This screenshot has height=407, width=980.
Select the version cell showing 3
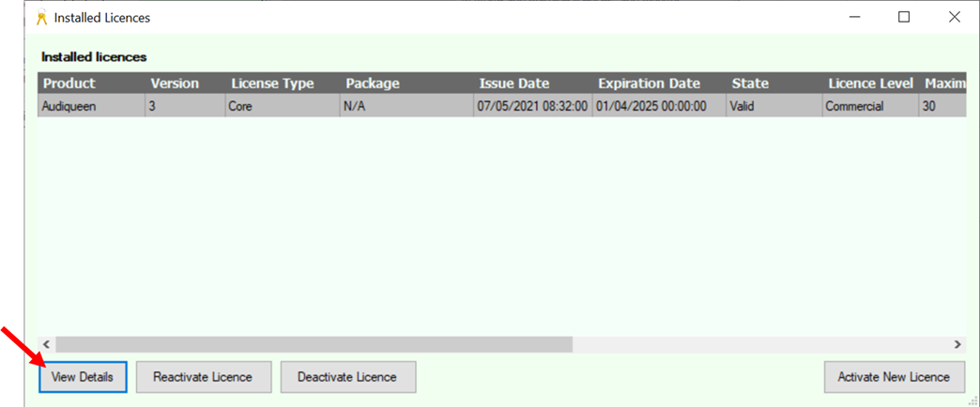(185, 106)
